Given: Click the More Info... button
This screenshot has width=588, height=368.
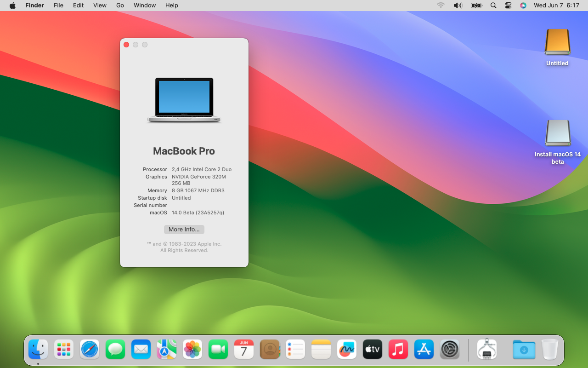Looking at the screenshot, I should point(184,230).
